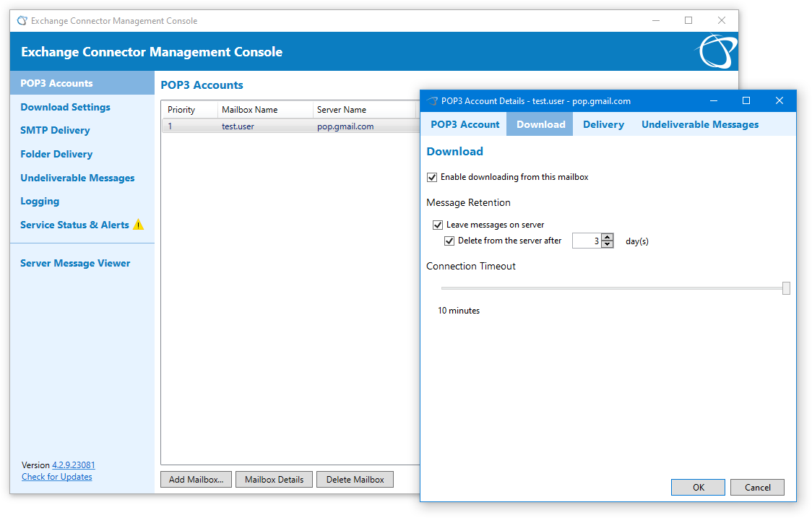Open the Undeliverable Messages tab in the dialog
The image size is (812, 518).
point(699,124)
